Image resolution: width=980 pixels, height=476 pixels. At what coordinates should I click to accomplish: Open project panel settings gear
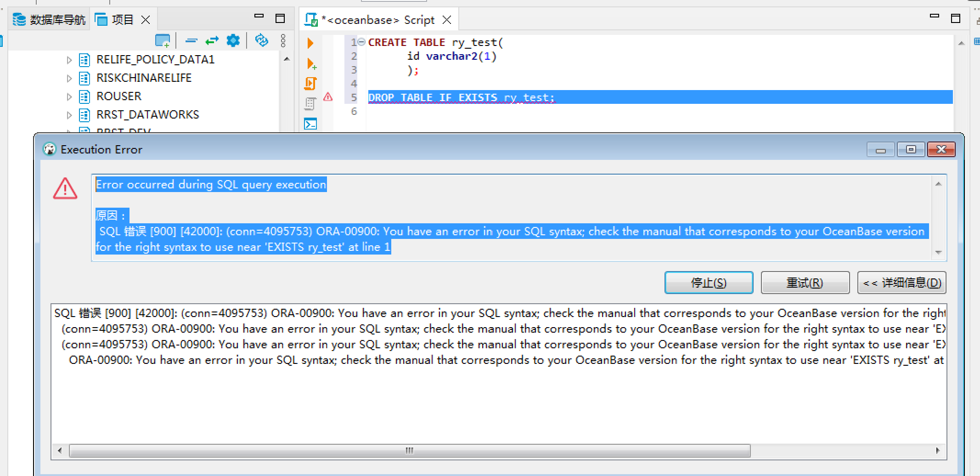coord(233,40)
